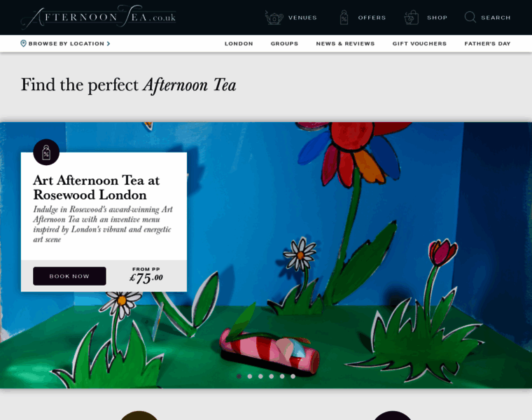Click the discount tag Offers icon

(x=344, y=17)
